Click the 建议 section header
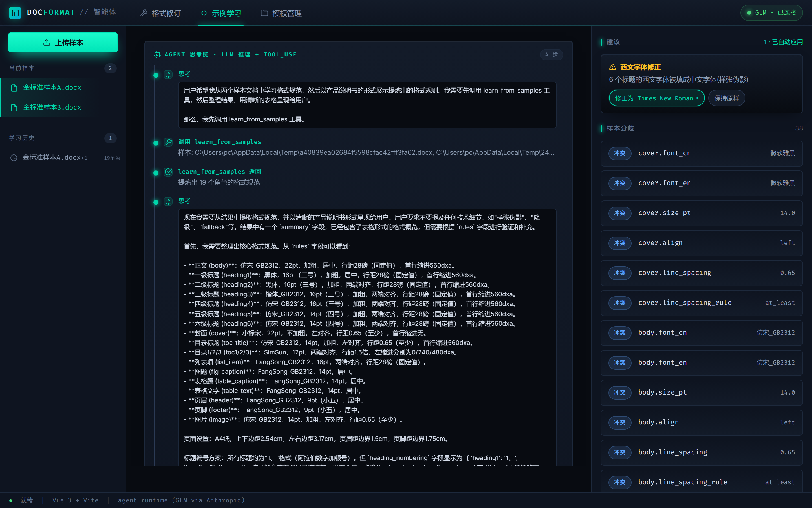The image size is (812, 508). [x=613, y=42]
